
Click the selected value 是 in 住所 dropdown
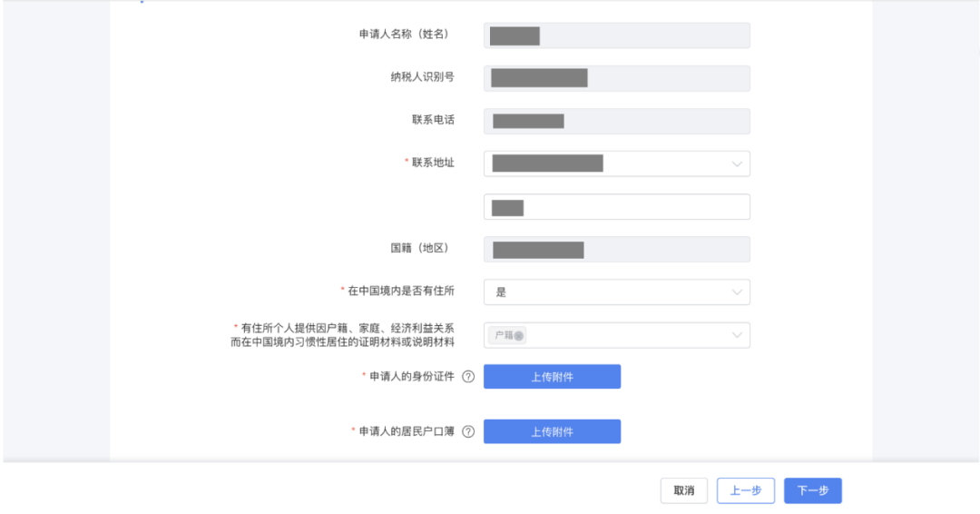click(501, 292)
